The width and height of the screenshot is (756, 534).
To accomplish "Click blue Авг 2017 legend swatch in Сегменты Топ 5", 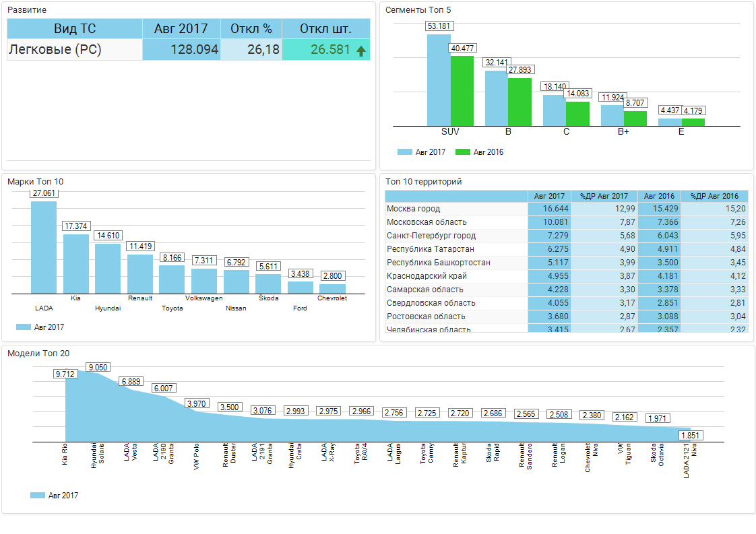I will (x=404, y=152).
